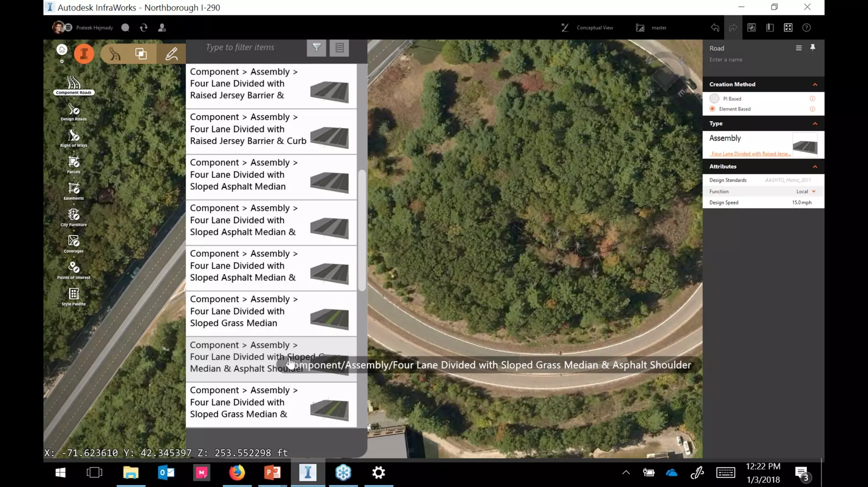Select the Points of Interest tool
868x487 pixels.
tap(74, 271)
